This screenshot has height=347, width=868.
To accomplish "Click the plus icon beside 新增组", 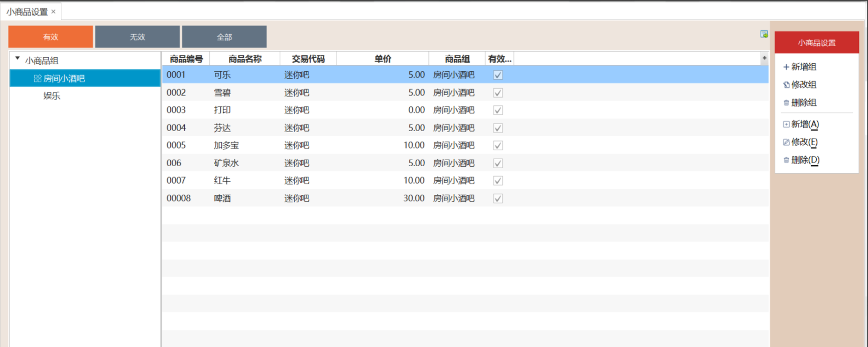I will 786,67.
